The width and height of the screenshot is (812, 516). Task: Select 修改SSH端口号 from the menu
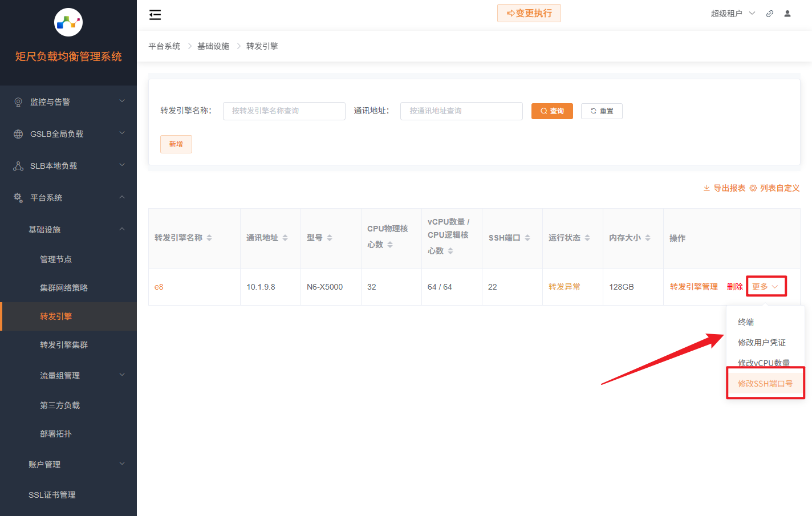click(x=765, y=384)
